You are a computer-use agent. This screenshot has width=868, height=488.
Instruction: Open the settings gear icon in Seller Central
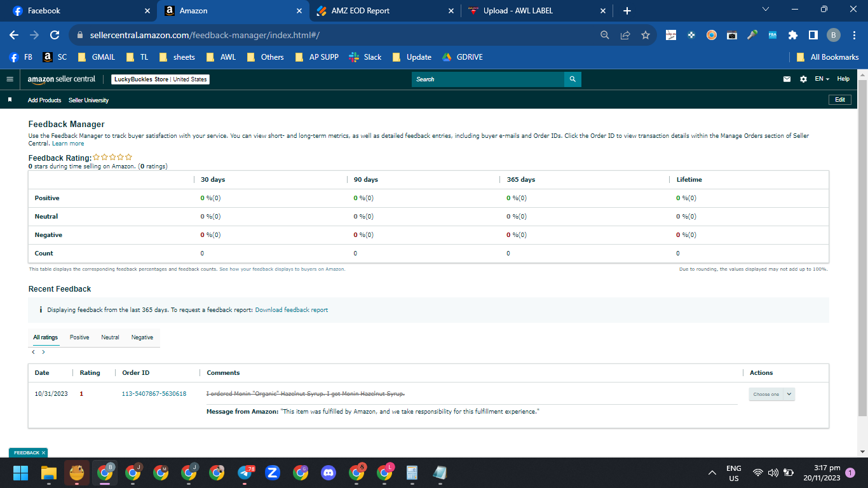803,79
